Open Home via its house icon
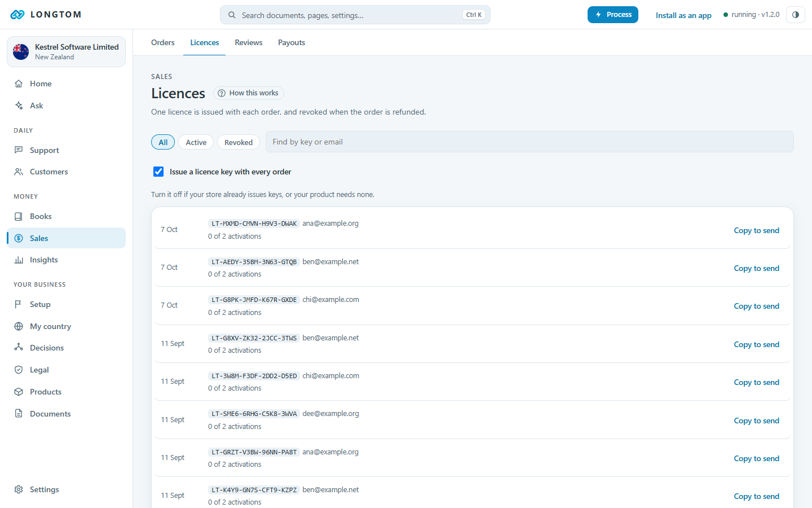 19,84
